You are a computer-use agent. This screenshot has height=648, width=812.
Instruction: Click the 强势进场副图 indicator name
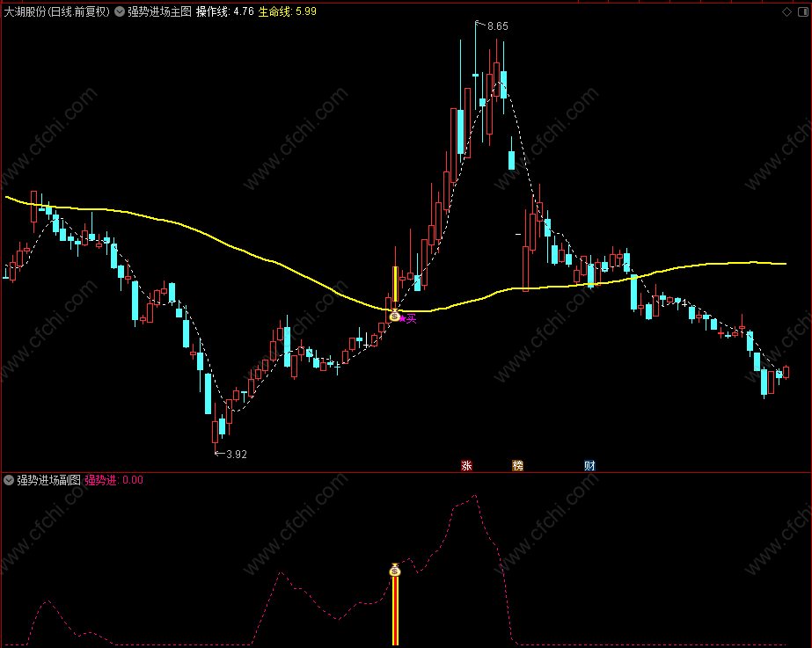pos(48,480)
